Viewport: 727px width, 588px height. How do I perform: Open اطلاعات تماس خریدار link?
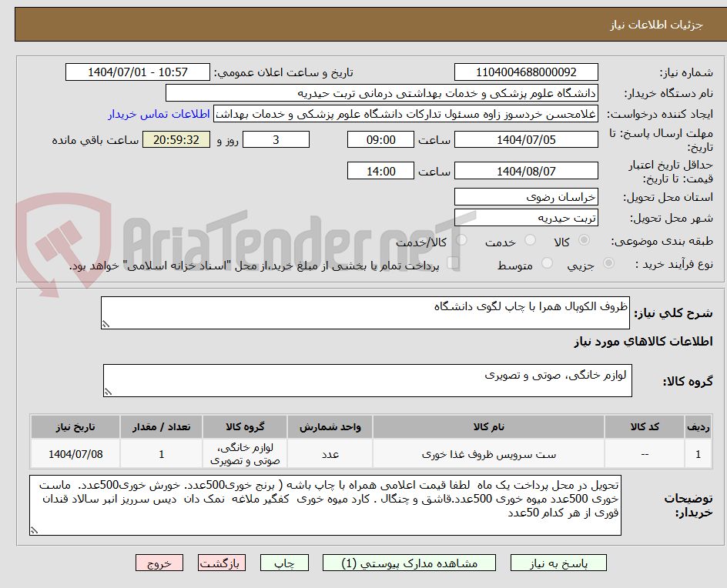159,114
